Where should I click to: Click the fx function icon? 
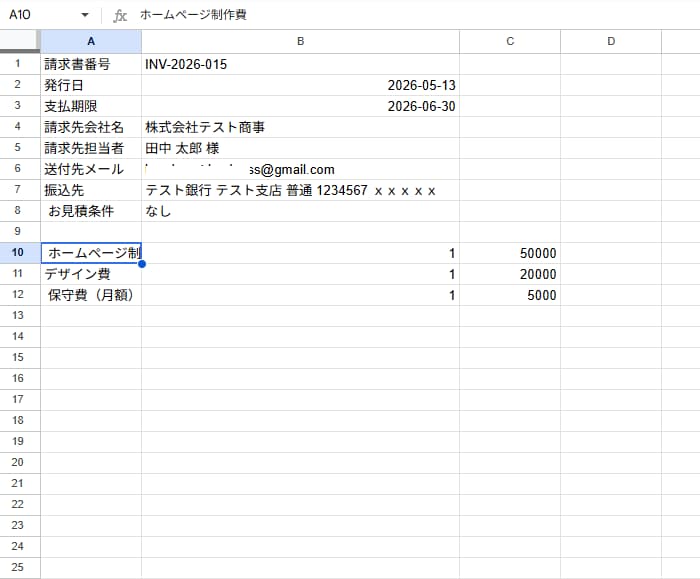point(120,15)
